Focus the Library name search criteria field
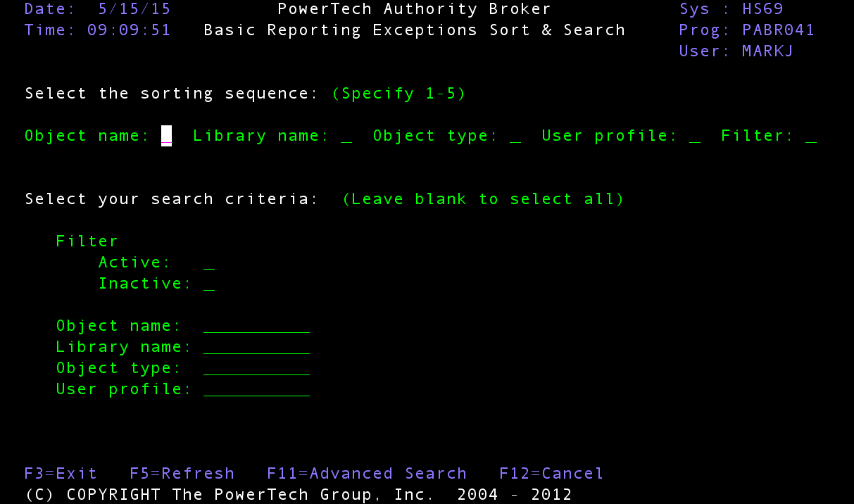This screenshot has height=504, width=854. click(x=256, y=347)
